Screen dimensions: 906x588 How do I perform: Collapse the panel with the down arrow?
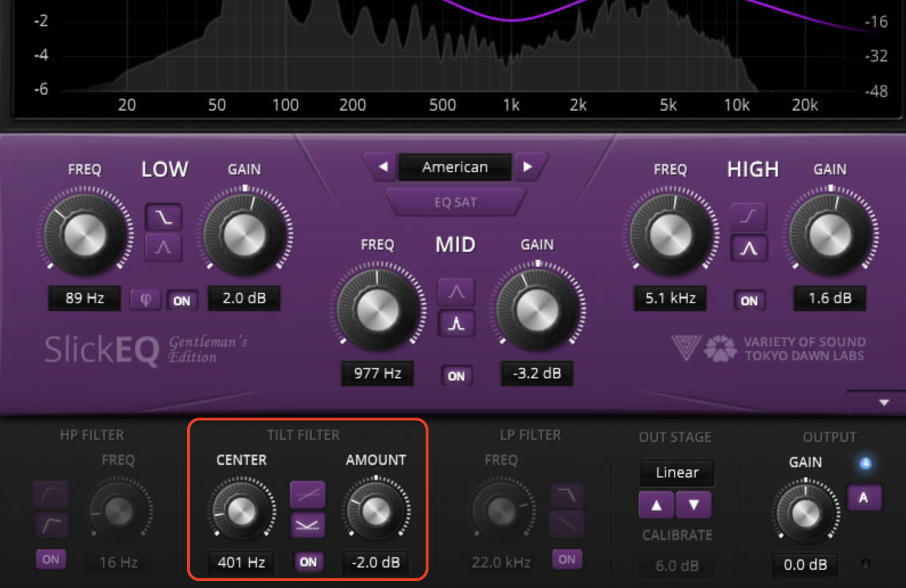[884, 402]
